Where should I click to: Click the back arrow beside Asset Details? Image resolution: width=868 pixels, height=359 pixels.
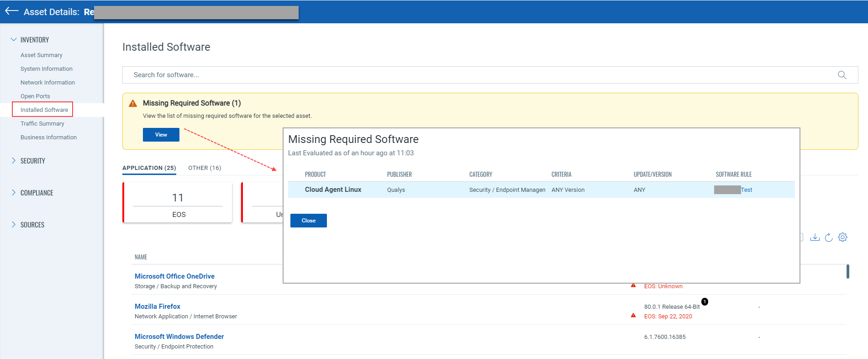(x=11, y=11)
